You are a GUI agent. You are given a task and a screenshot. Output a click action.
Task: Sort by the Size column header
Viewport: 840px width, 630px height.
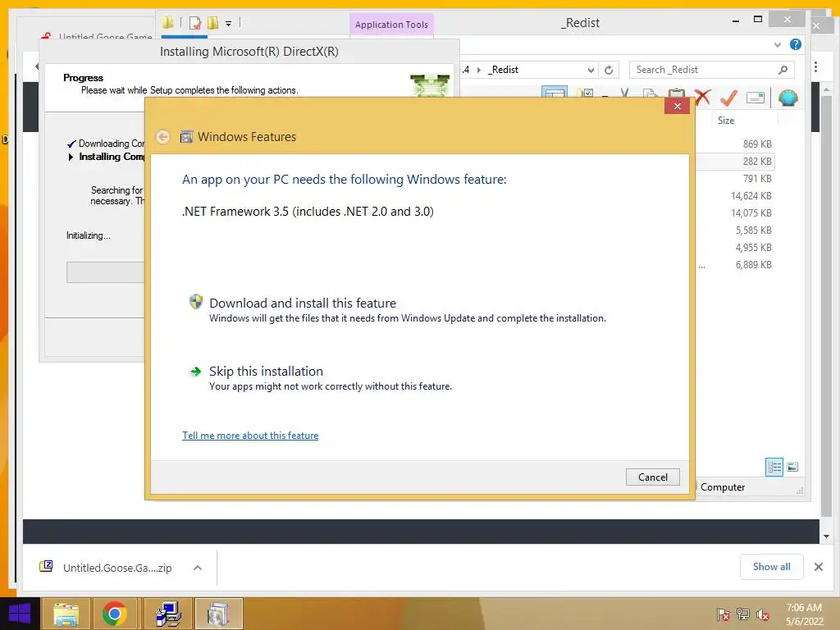(726, 121)
